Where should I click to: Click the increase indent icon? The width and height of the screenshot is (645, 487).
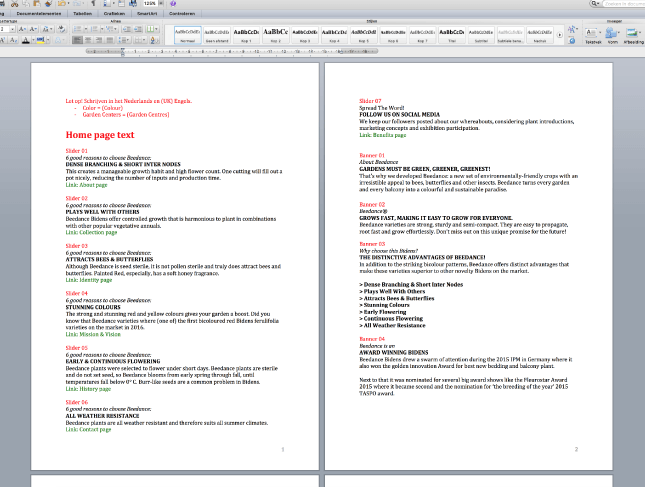click(x=138, y=29)
